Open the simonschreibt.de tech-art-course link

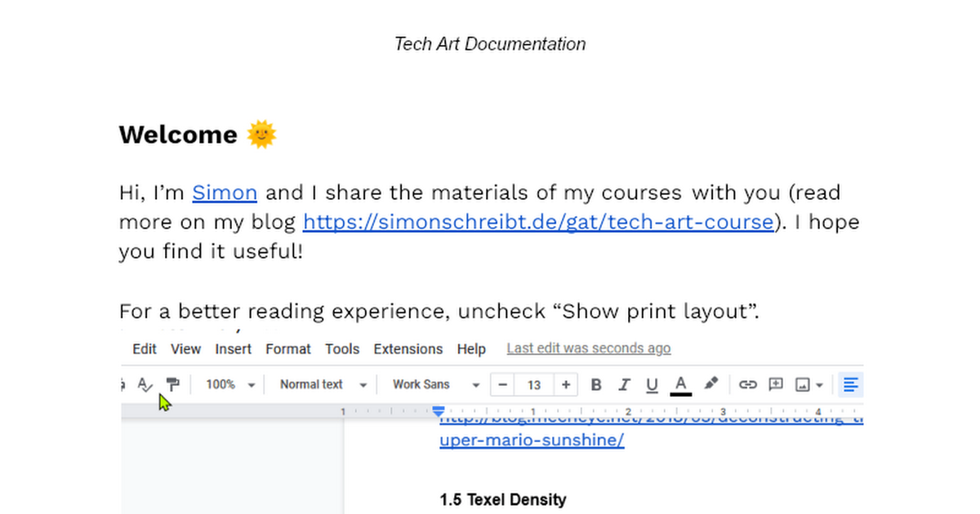tap(538, 222)
